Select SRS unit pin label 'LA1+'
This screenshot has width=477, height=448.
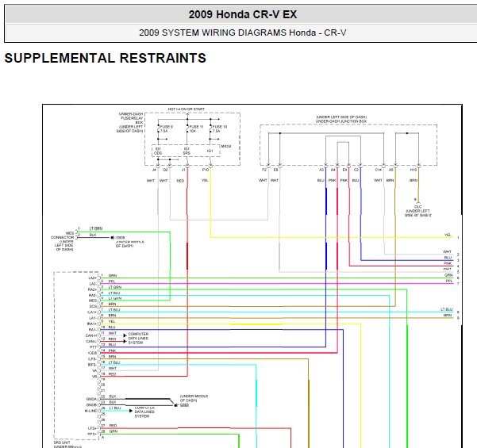pyautogui.click(x=92, y=312)
